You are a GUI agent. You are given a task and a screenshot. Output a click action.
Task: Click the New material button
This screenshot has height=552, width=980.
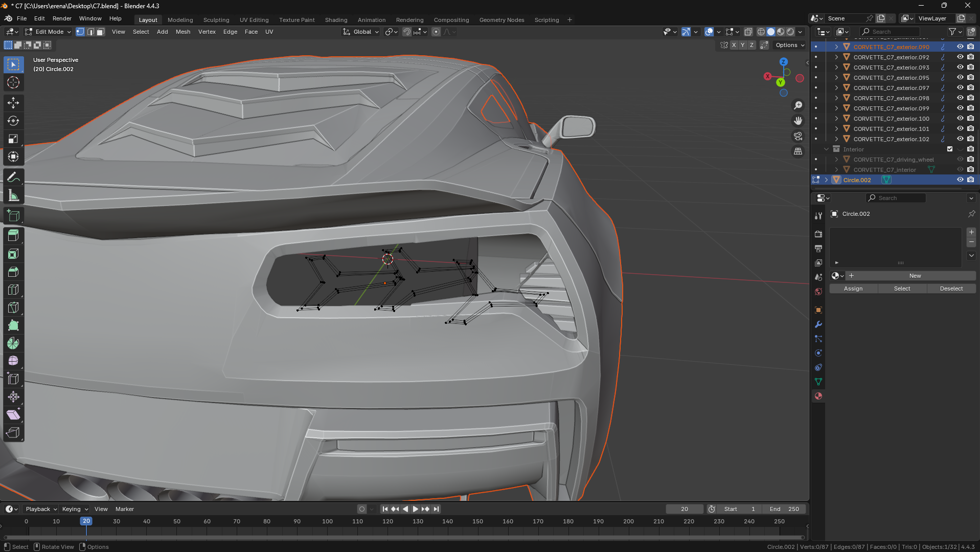tap(915, 276)
